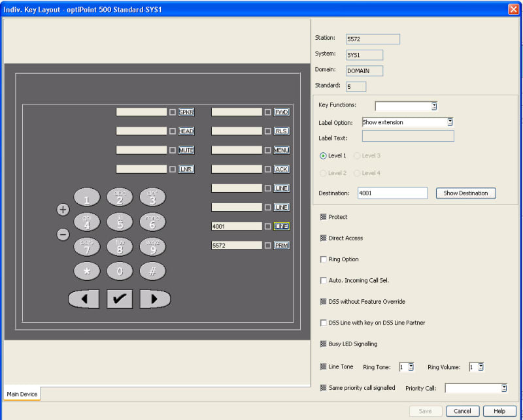Image resolution: width=523 pixels, height=420 pixels.
Task: Click the LED box next to SPKR
Action: tap(173, 112)
